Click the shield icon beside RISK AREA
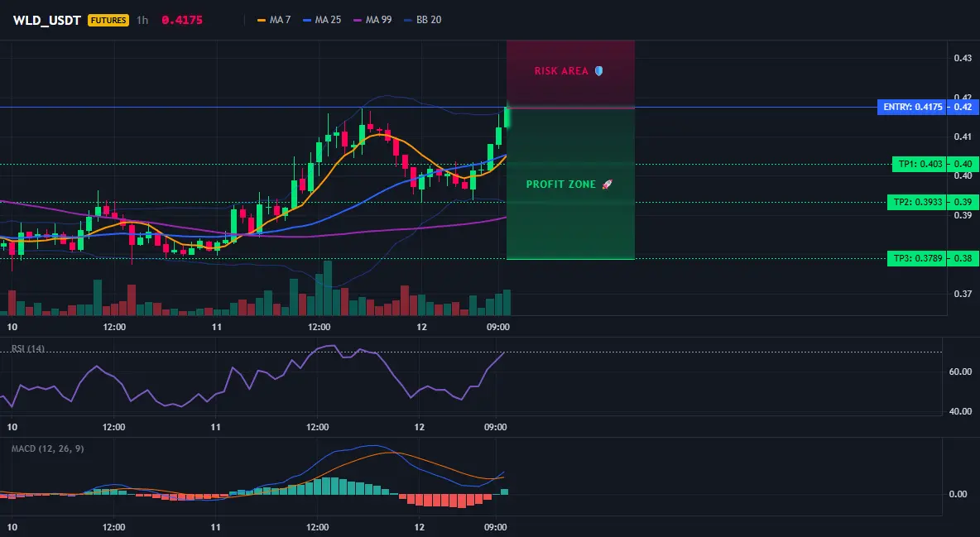980x537 pixels. click(x=598, y=71)
